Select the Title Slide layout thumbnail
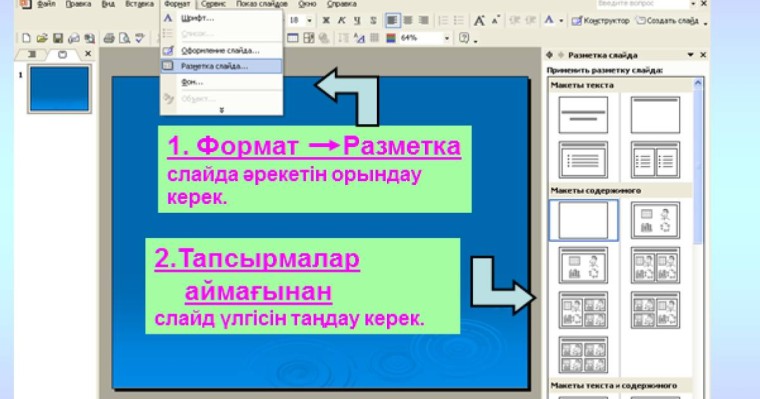The height and width of the screenshot is (399, 760). pos(583,115)
